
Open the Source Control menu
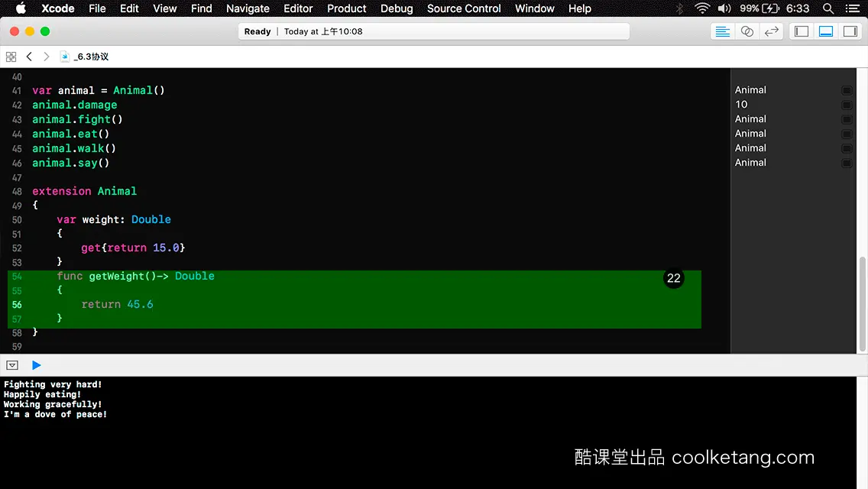coord(463,8)
